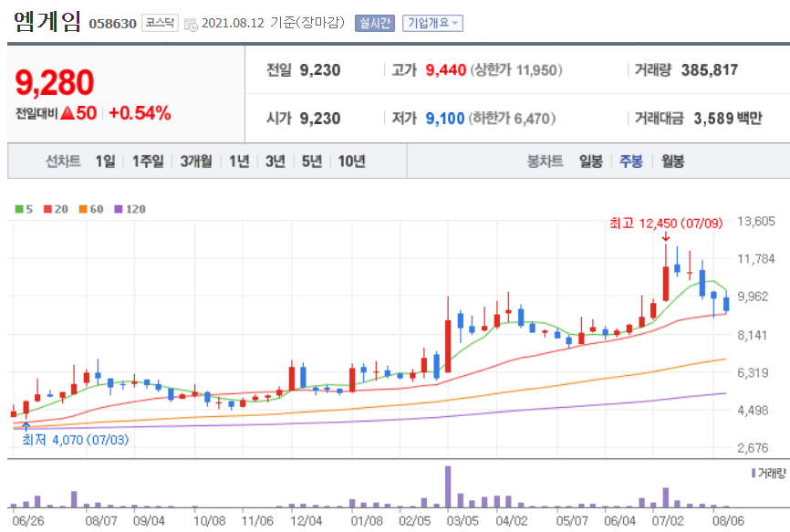Click the calendar icon beside 2021.08.12

click(x=191, y=24)
